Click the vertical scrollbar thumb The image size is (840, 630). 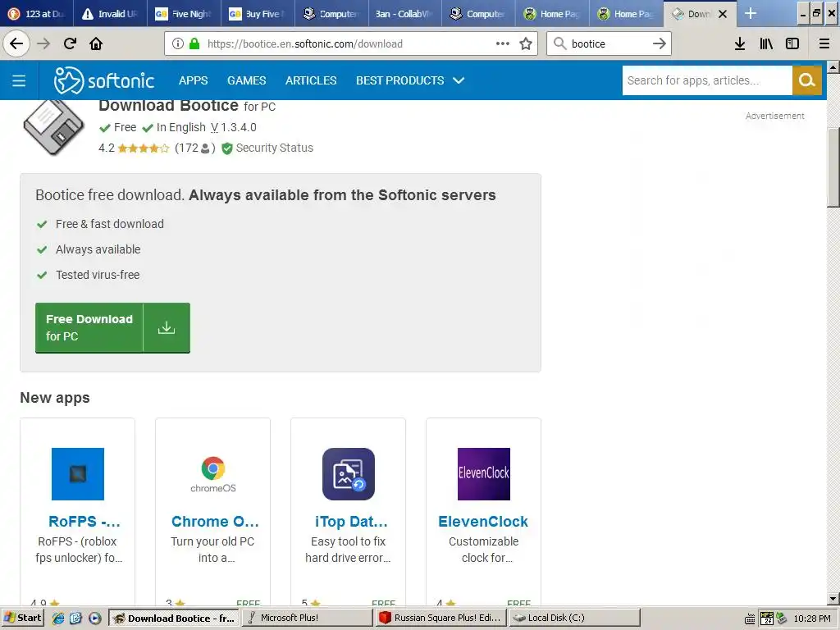[833, 167]
